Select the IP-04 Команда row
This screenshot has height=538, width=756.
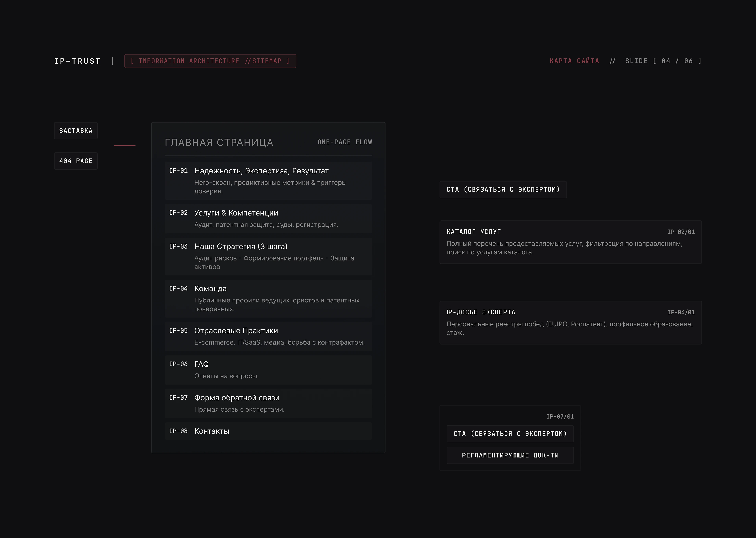tap(268, 299)
